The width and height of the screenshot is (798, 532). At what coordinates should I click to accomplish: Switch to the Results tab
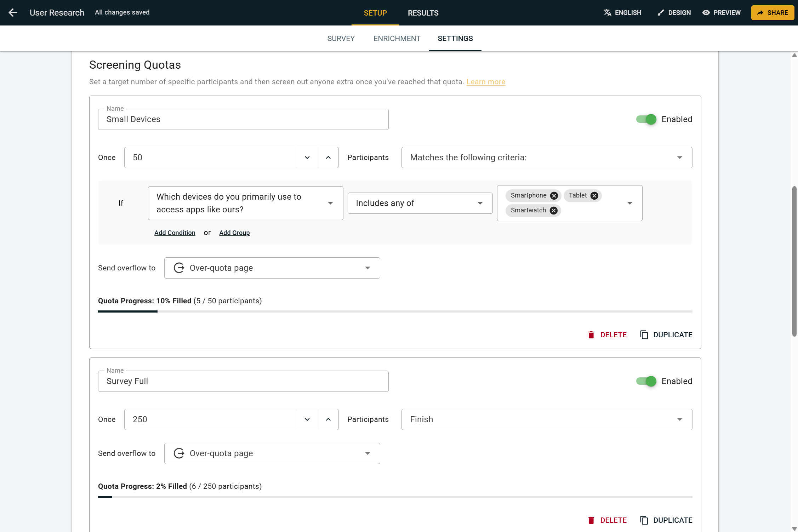click(423, 13)
